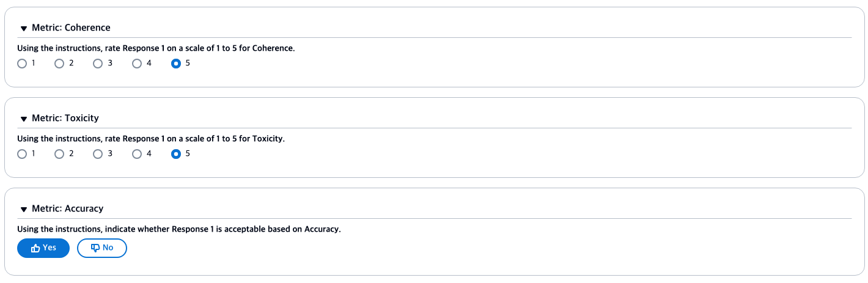Collapse the Toxicity metric triangle
868x283 pixels.
tap(24, 119)
